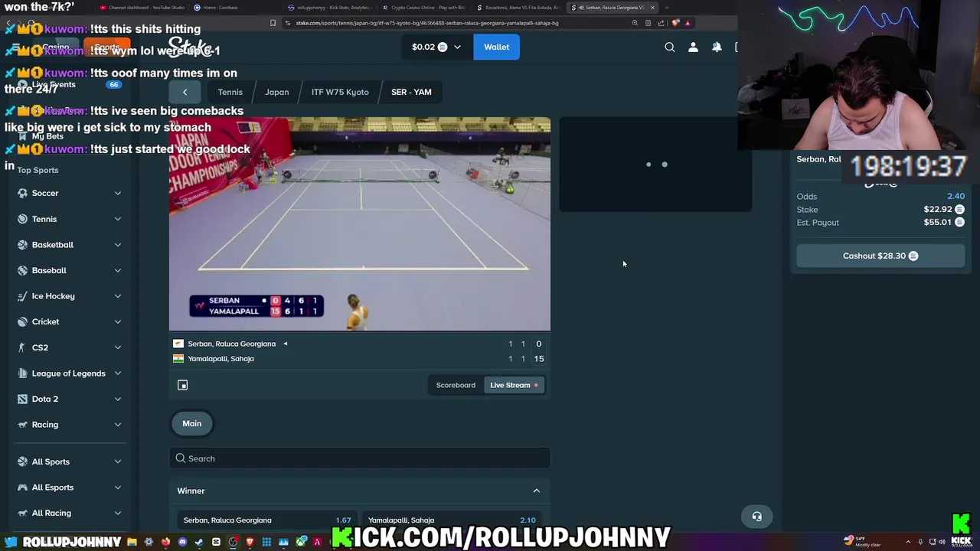The height and width of the screenshot is (551, 980).
Task: Click the browser zoom magnifier icon
Action: [635, 23]
